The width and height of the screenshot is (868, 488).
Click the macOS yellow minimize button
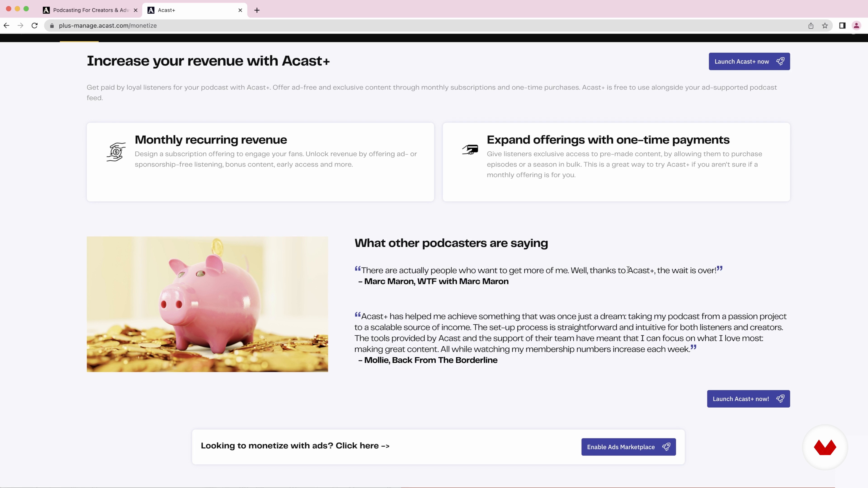[x=18, y=9]
